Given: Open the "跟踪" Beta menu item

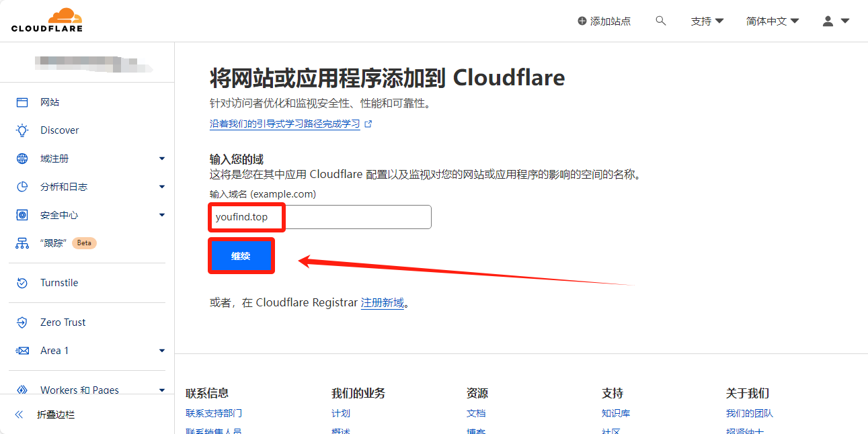Looking at the screenshot, I should pos(52,243).
